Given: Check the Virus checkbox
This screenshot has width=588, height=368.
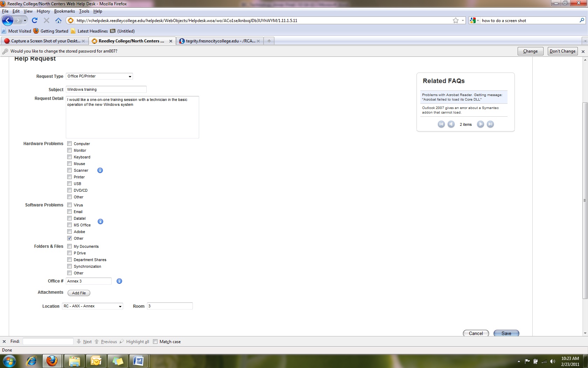Looking at the screenshot, I should coord(70,205).
